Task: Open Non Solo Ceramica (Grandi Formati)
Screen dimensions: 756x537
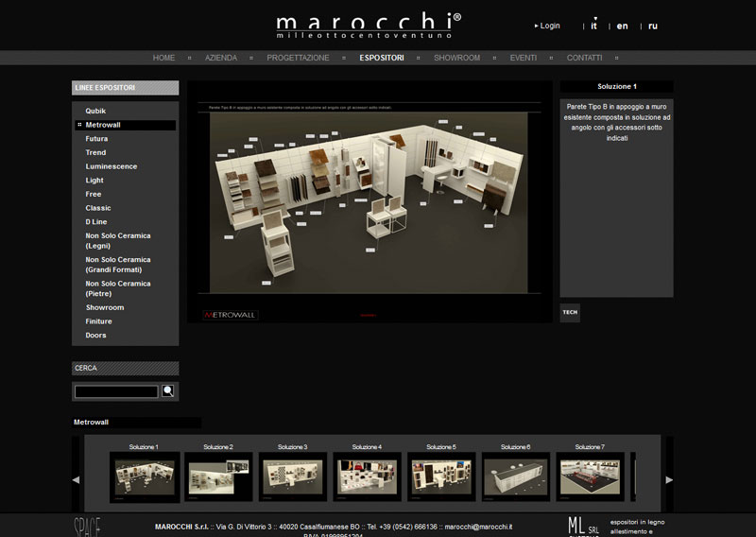Action: pos(118,265)
